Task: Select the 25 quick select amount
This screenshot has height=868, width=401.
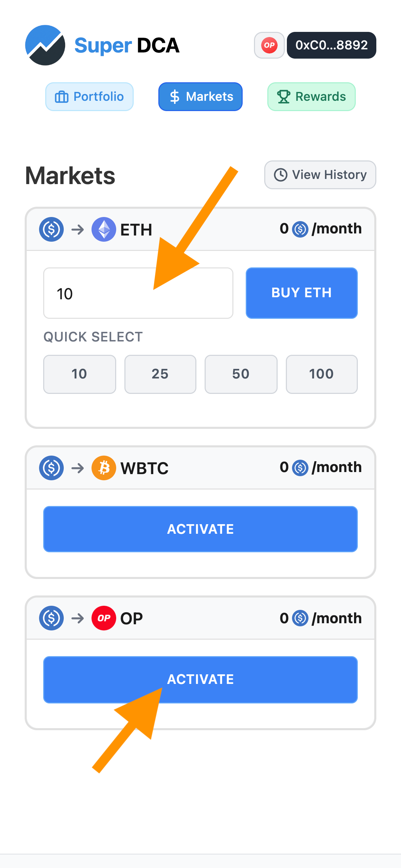Action: pyautogui.click(x=160, y=374)
